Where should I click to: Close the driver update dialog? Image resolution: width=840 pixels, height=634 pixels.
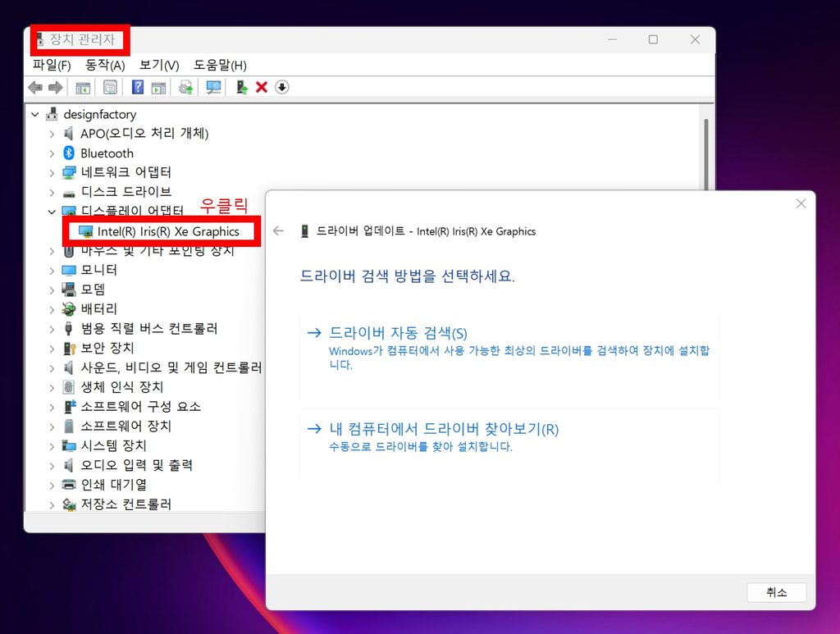(801, 203)
